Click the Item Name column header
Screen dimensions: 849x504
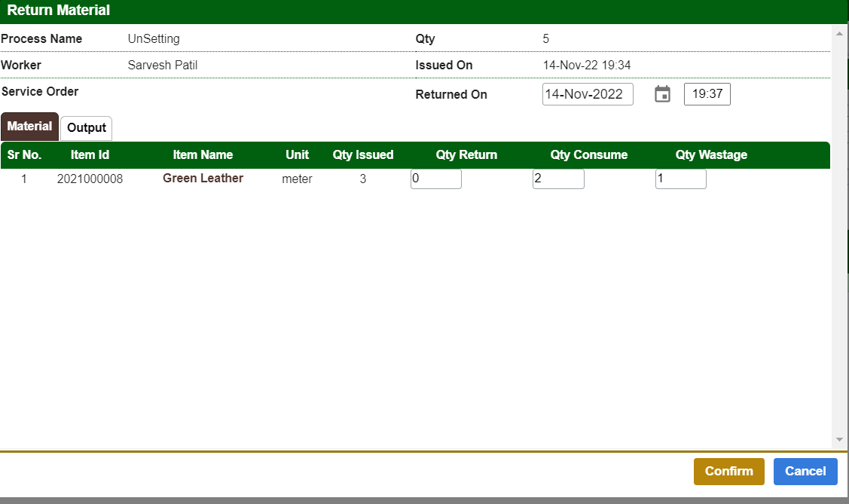tap(203, 154)
